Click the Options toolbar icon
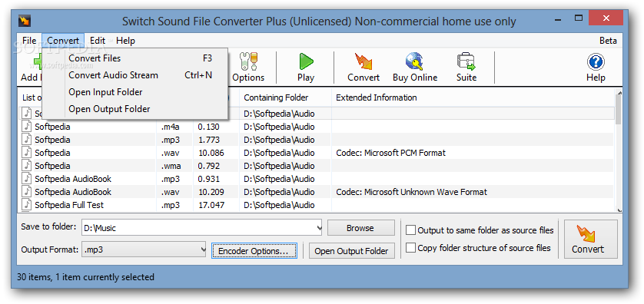The width and height of the screenshot is (644, 304). (x=248, y=67)
